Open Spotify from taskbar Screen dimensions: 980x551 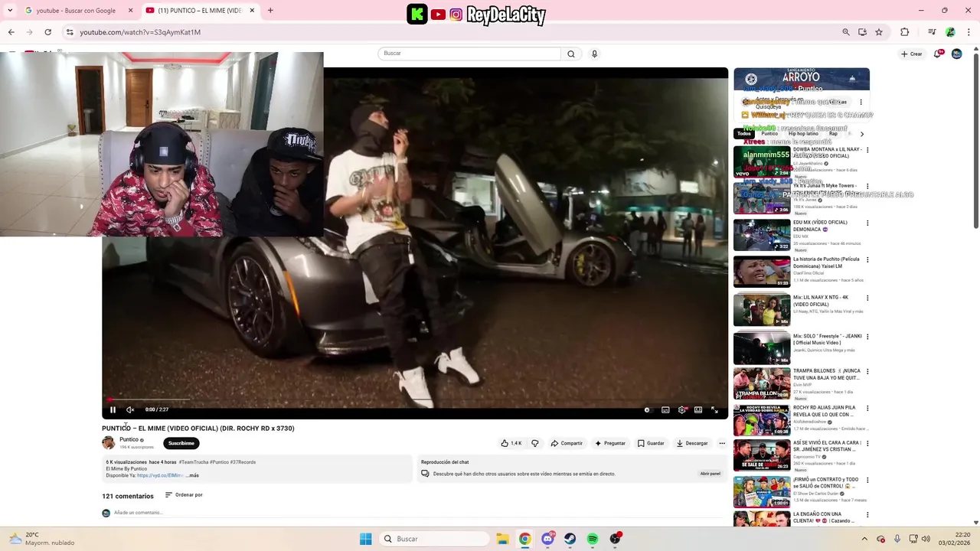point(593,539)
